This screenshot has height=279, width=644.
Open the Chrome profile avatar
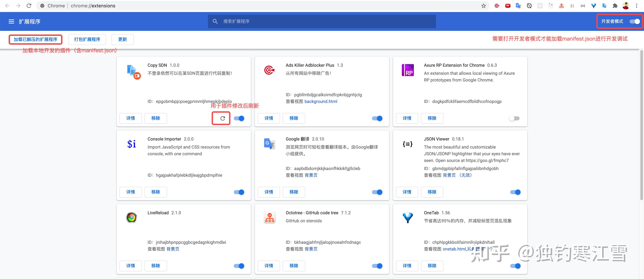(626, 6)
